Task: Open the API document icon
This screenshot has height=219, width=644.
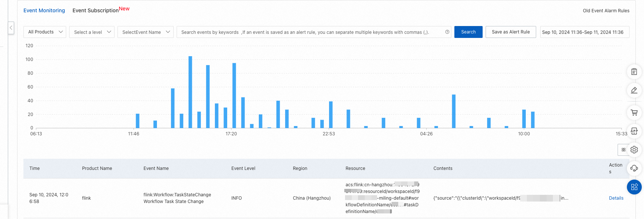Action: (634, 131)
